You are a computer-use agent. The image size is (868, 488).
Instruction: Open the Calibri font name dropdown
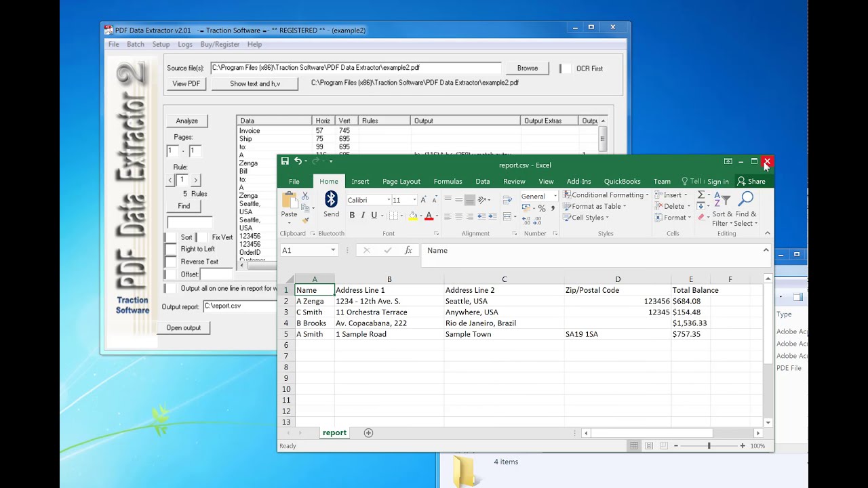(x=389, y=200)
